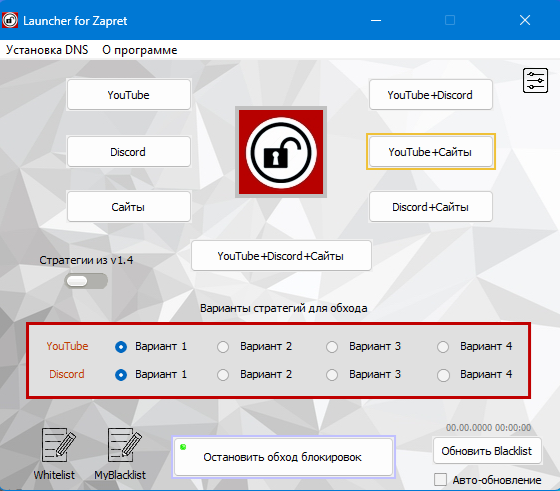Select YouTube Вариант 3 radio button
This screenshot has height=491, width=560.
point(332,347)
